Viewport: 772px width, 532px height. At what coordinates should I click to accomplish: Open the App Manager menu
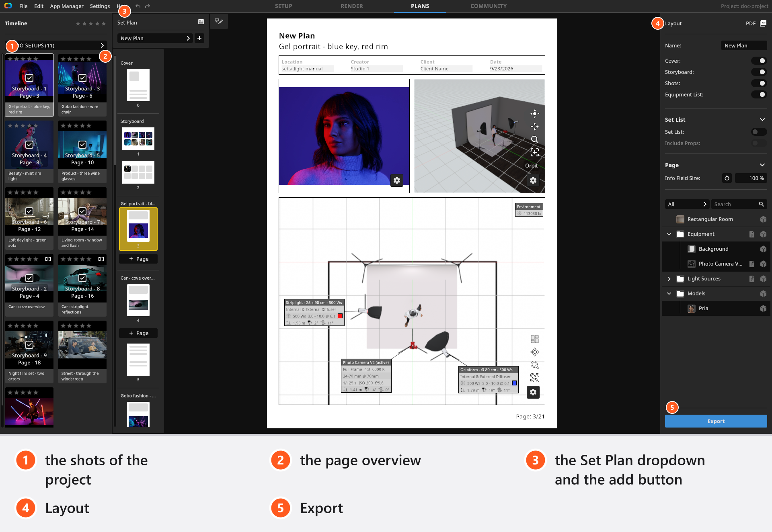click(x=67, y=6)
